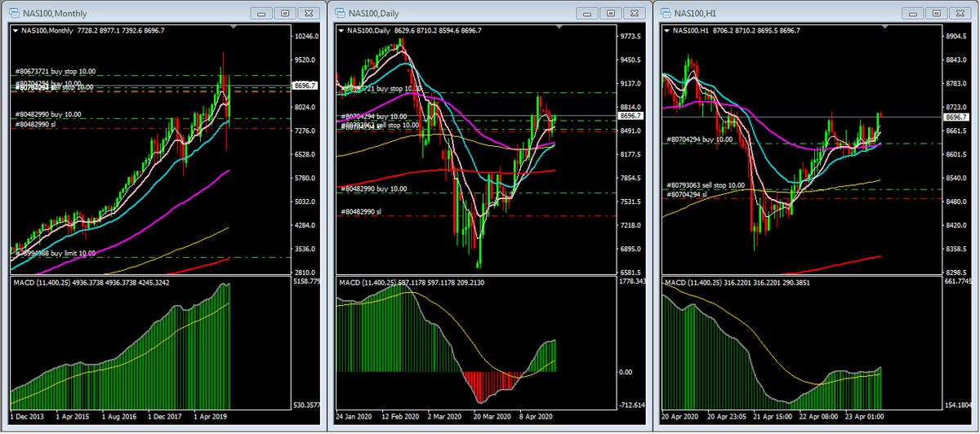Click the 20 Mar 2020 date on Daily time axis
980x434 pixels.
tap(493, 416)
